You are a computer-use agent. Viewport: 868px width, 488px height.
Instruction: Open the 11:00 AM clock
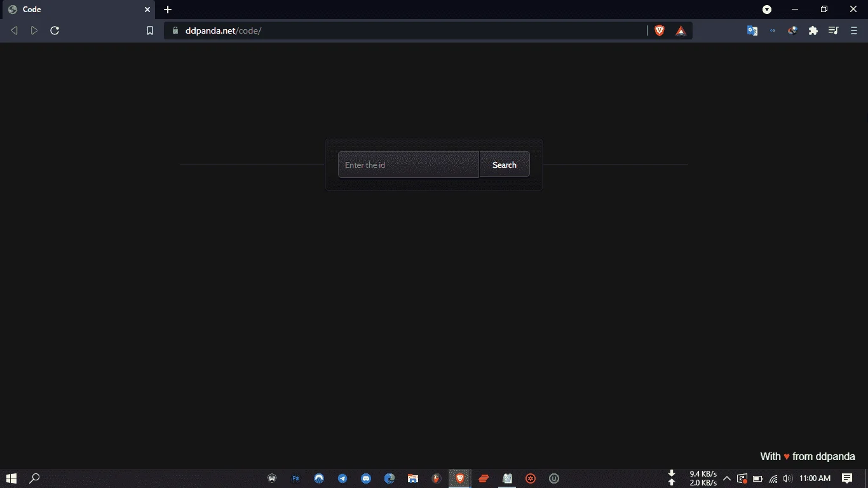pos(815,478)
